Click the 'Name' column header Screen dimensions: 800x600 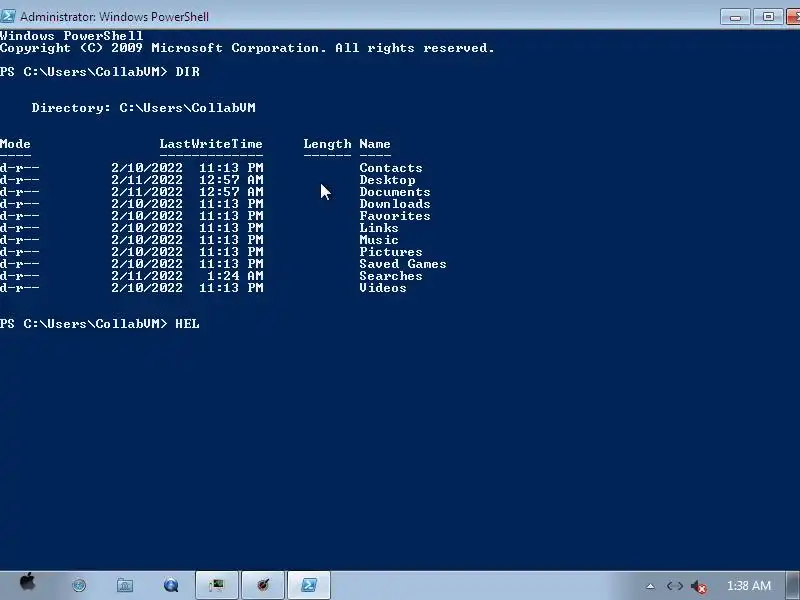tap(375, 144)
